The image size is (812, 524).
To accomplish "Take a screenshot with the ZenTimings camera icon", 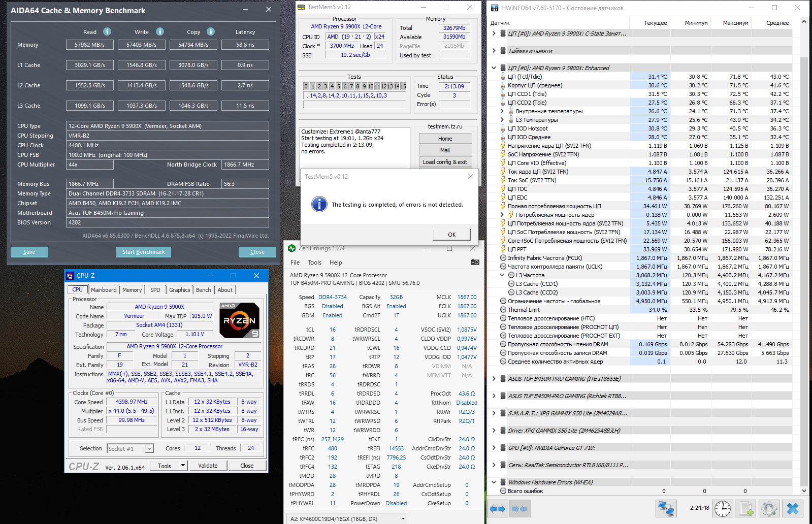I will pos(475,262).
